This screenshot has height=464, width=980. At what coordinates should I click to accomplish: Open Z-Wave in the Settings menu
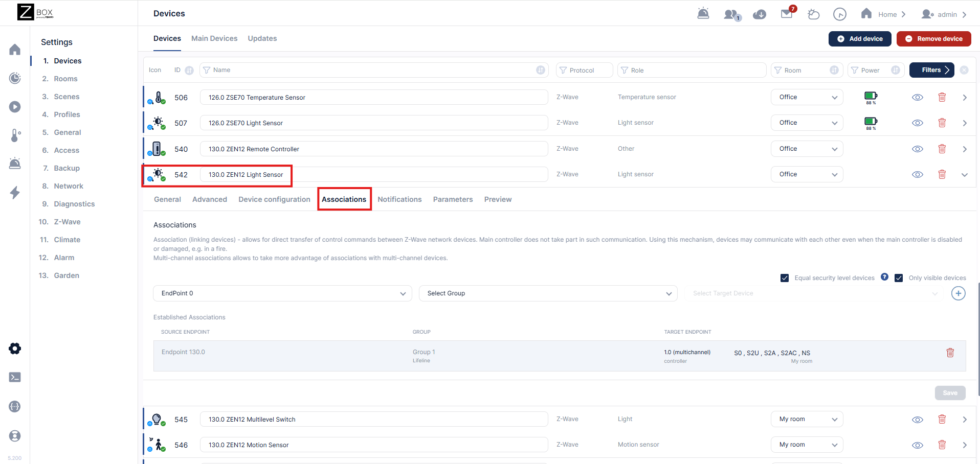point(67,222)
